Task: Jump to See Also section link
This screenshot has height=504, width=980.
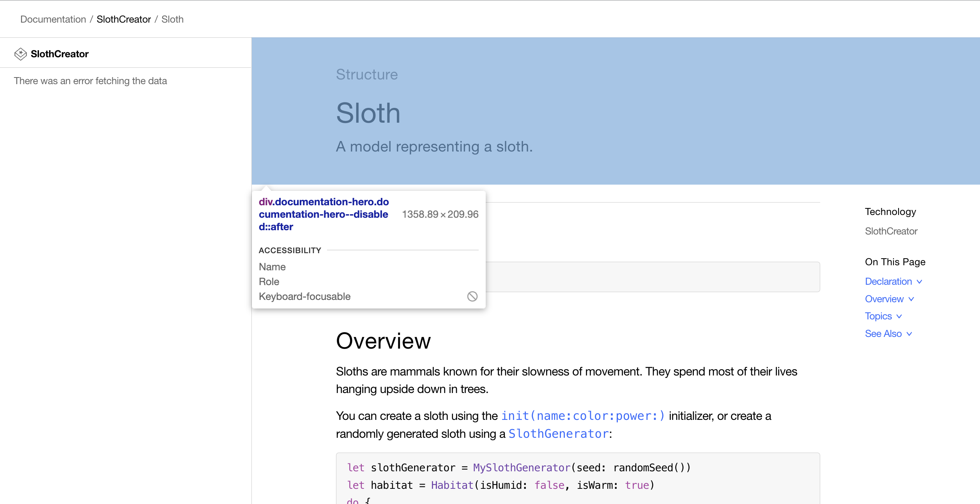Action: tap(883, 334)
